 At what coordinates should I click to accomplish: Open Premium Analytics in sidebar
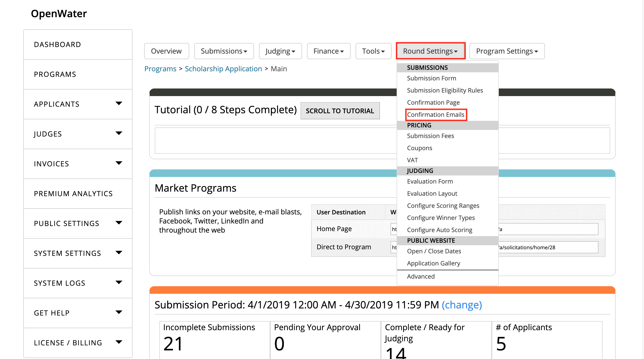(78, 194)
